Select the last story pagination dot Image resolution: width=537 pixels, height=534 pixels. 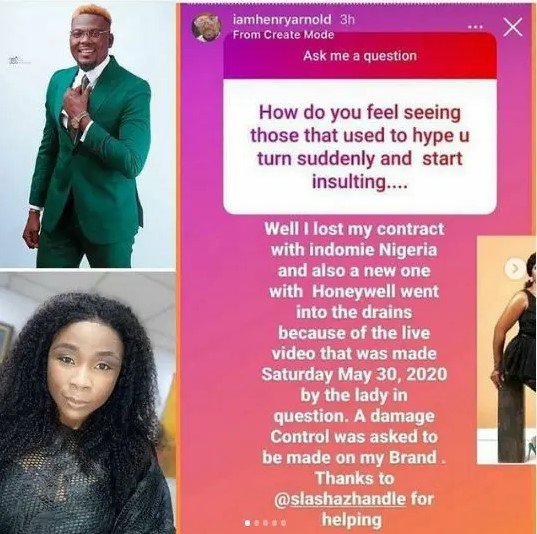pyautogui.click(x=284, y=523)
